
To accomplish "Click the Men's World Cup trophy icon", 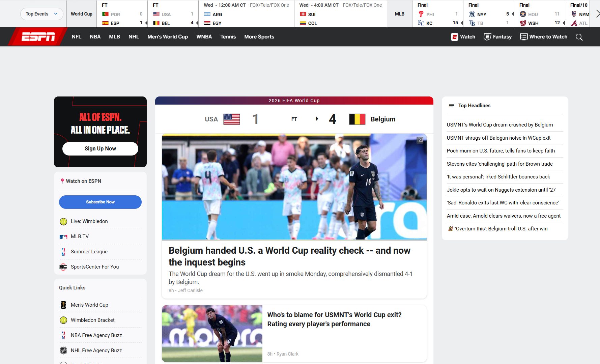I will point(63,305).
